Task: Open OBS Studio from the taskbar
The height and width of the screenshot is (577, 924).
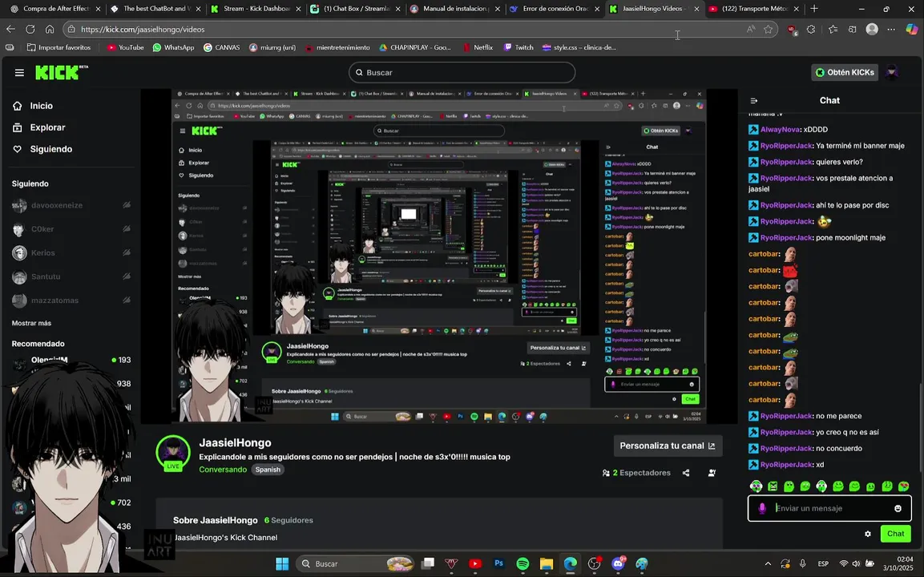Action: click(594, 563)
